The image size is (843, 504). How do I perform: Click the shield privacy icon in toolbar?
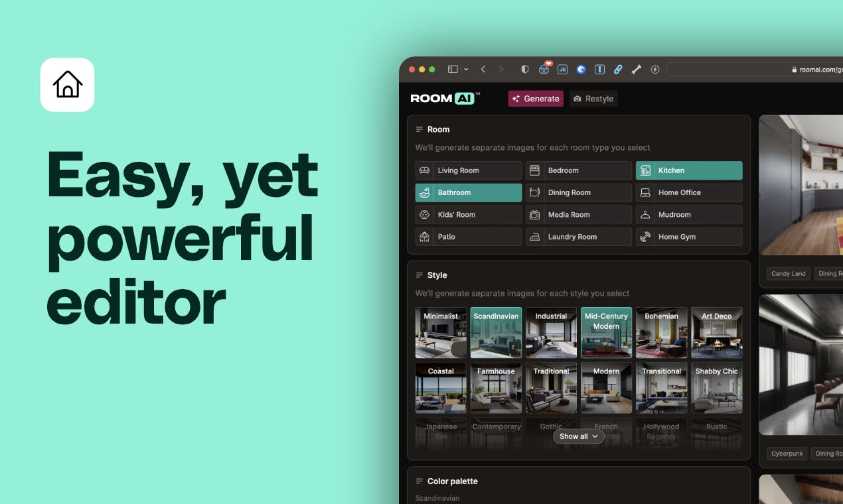(x=524, y=69)
